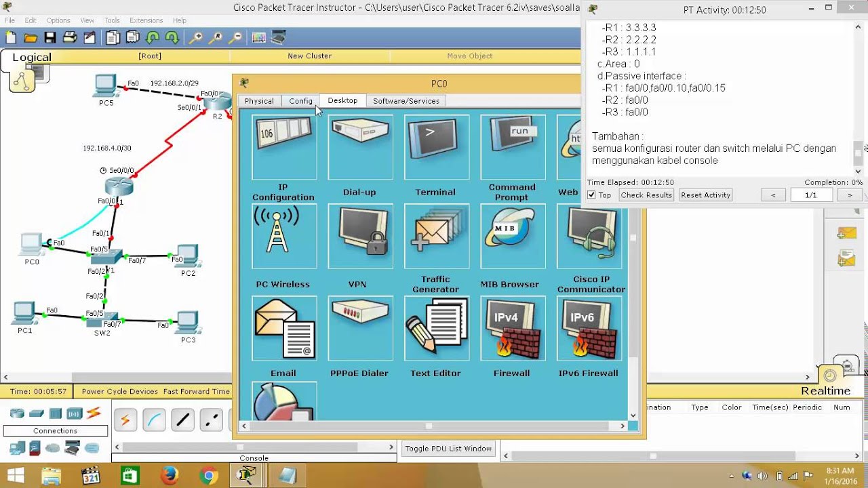
Task: Open the MIB Browser app
Action: [513, 237]
